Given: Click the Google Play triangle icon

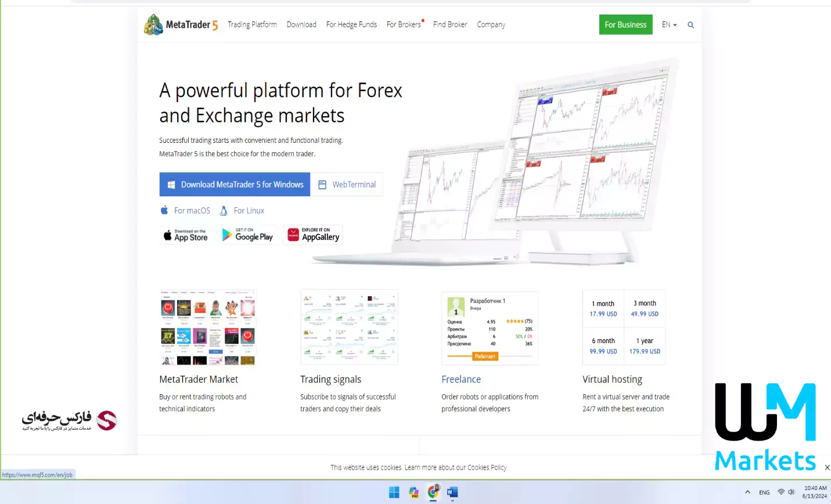Looking at the screenshot, I should coord(227,235).
